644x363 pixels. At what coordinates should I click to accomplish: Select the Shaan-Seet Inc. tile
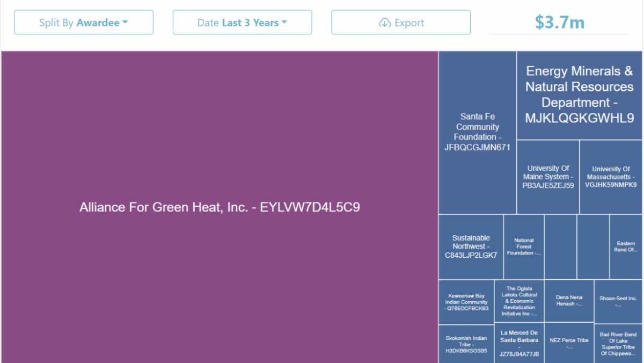click(x=618, y=301)
